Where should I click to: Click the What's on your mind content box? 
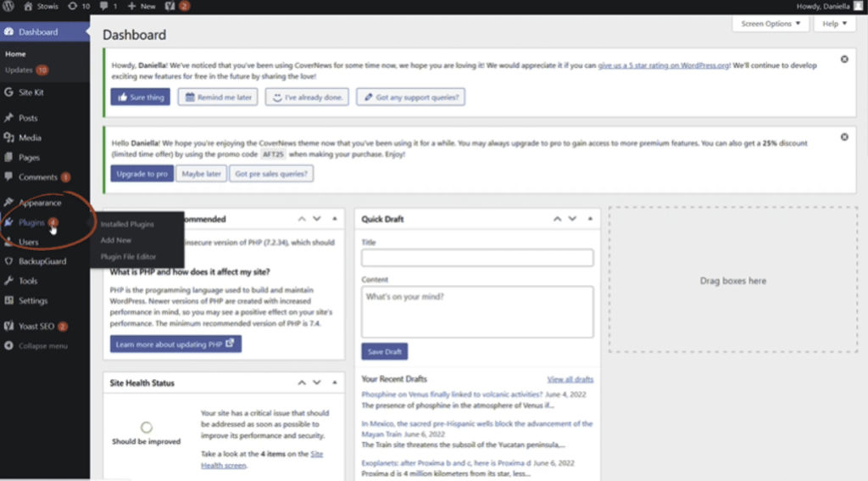point(477,312)
